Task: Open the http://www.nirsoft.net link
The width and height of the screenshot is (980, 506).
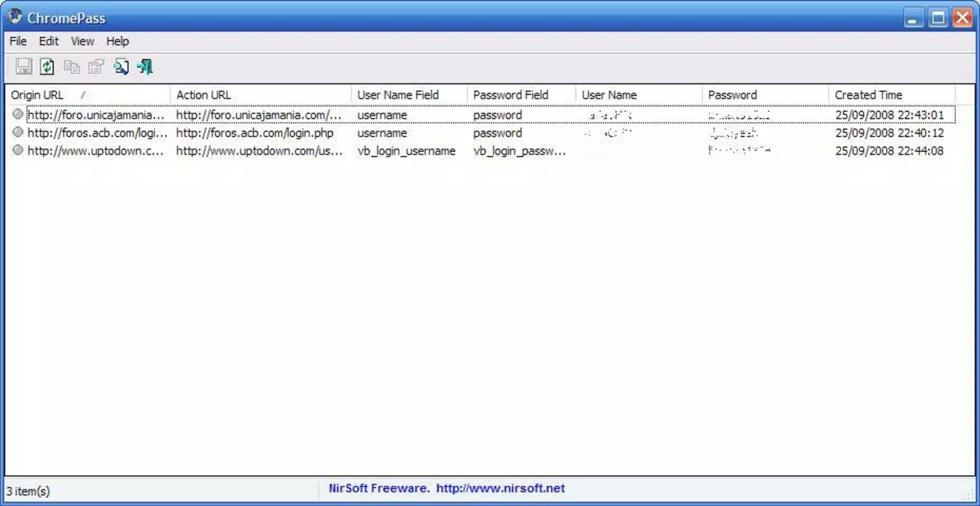Action: pyautogui.click(x=501, y=488)
